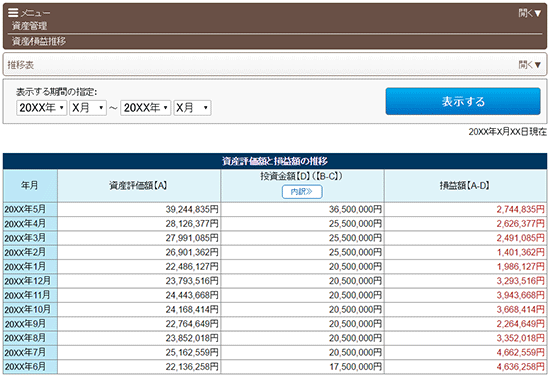550x377 pixels.
Task: Open the end year 20XX年 dropdown
Action: pos(146,108)
